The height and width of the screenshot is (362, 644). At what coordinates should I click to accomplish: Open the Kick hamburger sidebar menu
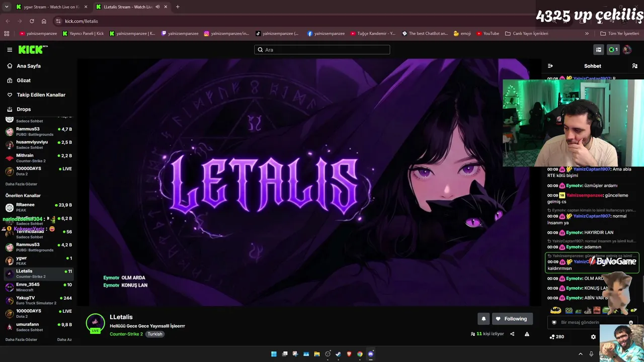tap(10, 50)
